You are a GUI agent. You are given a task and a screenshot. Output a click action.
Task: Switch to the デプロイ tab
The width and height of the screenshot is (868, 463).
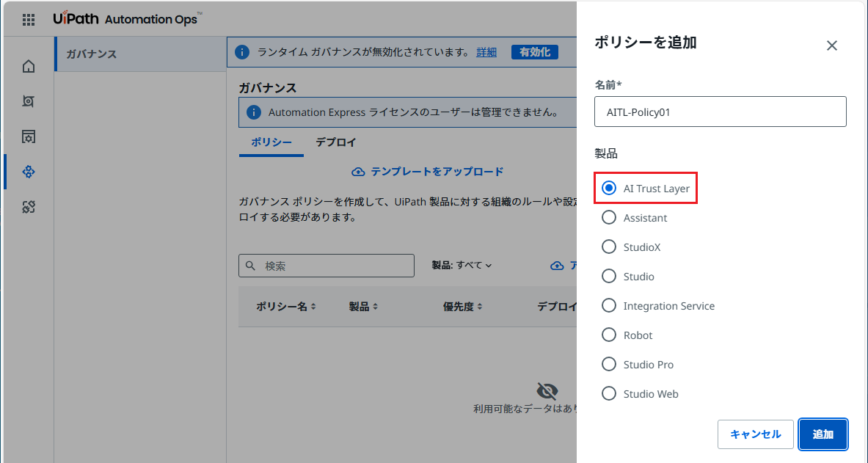[336, 142]
